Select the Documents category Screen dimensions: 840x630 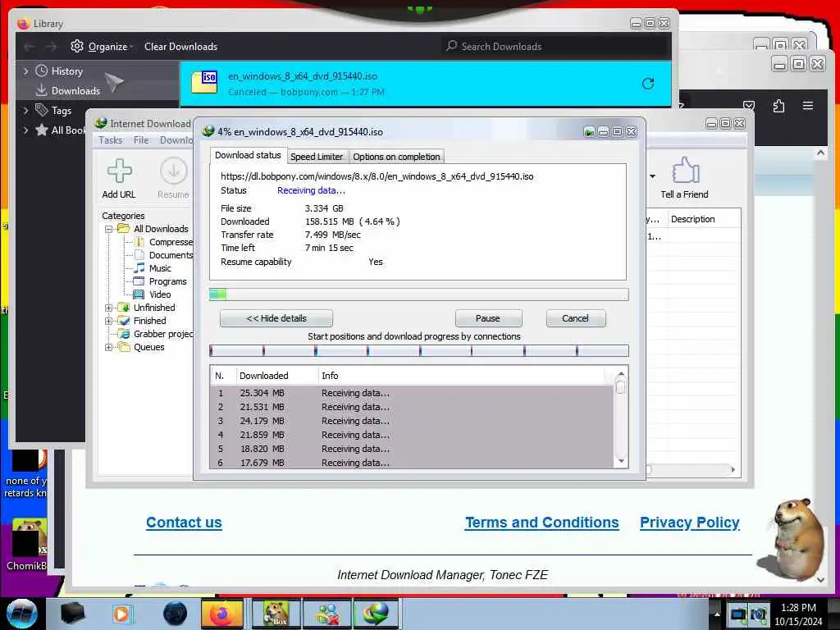pos(163,255)
